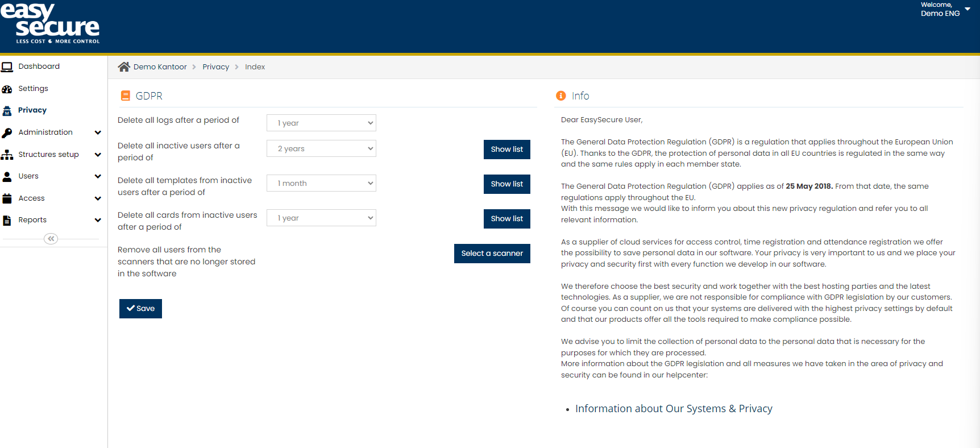This screenshot has width=980, height=448.
Task: Click the Settings palette icon in sidebar
Action: [7, 89]
